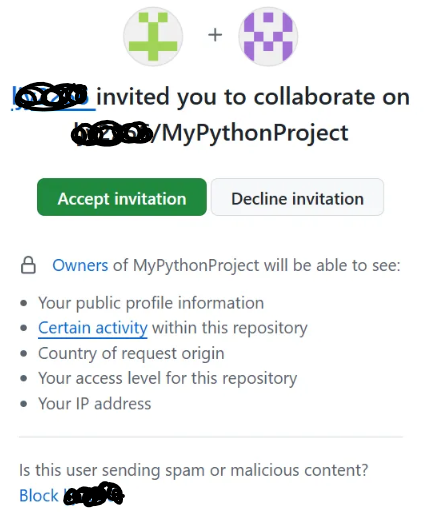Screen dimensions: 431x515
Task: Click 'Country of request origin' bullet
Action: pos(131,353)
